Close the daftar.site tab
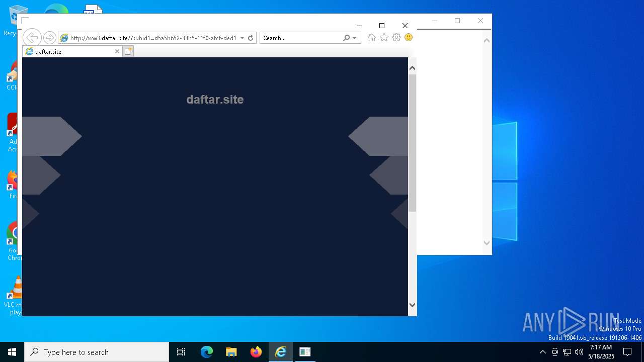 point(117,51)
